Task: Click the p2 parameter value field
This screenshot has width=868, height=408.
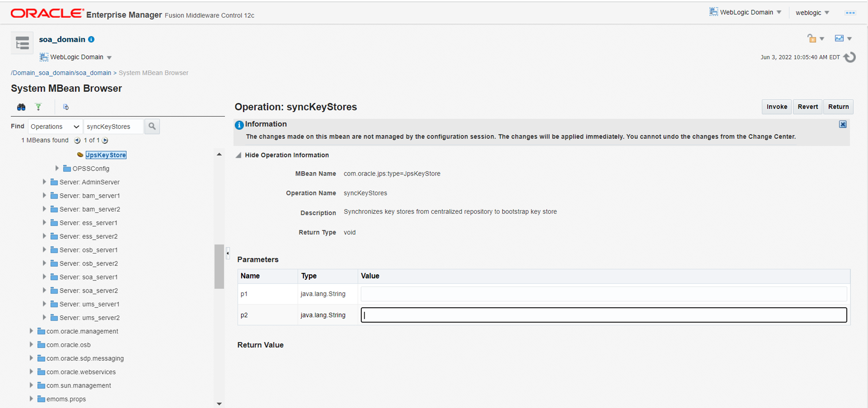Action: (604, 315)
